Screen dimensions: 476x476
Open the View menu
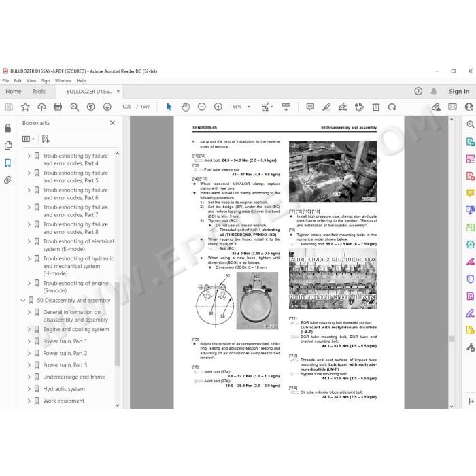(x=31, y=81)
